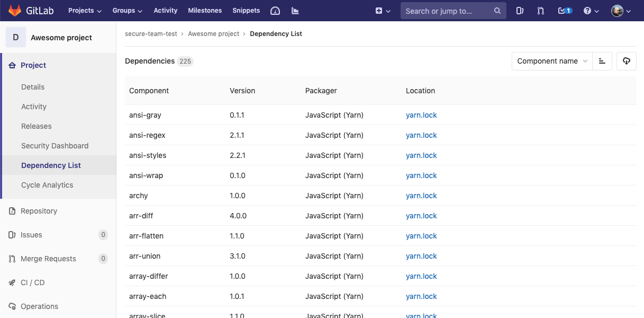Open your assigned issues icon
Screen dimensions: 644x318
[519, 10]
